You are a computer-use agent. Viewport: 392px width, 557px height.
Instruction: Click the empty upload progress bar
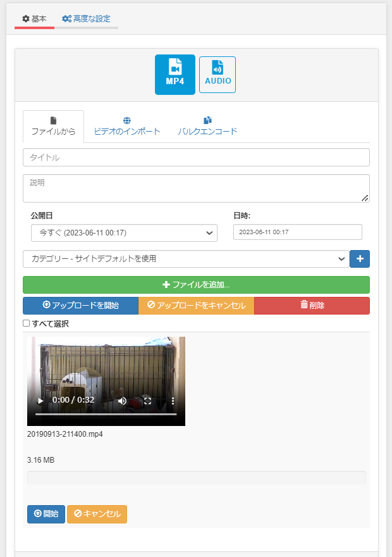pyautogui.click(x=196, y=477)
